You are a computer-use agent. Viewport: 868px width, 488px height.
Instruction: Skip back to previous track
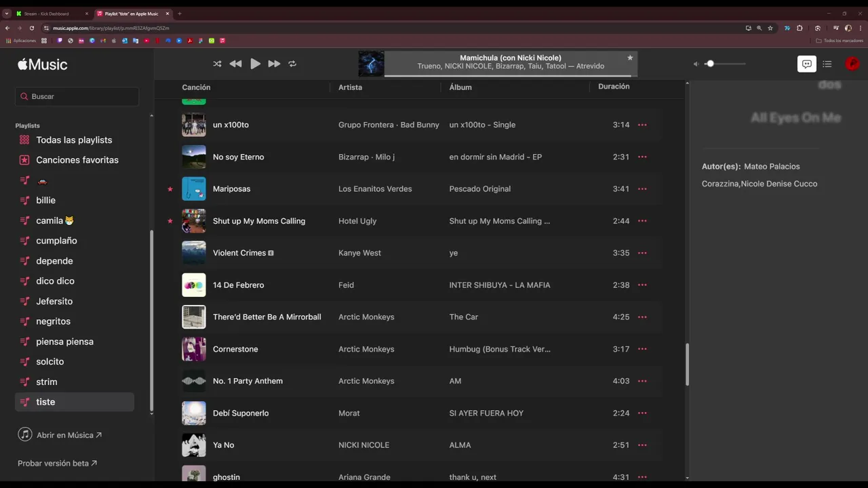235,64
